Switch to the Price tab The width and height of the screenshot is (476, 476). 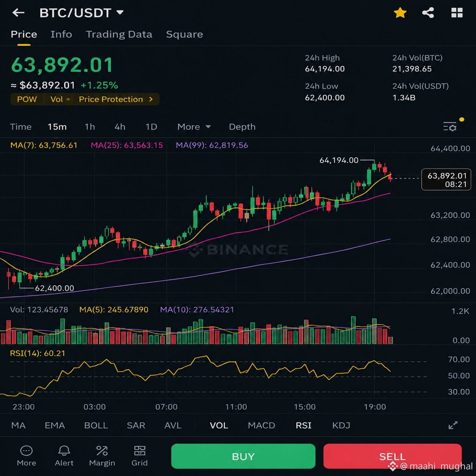(24, 34)
